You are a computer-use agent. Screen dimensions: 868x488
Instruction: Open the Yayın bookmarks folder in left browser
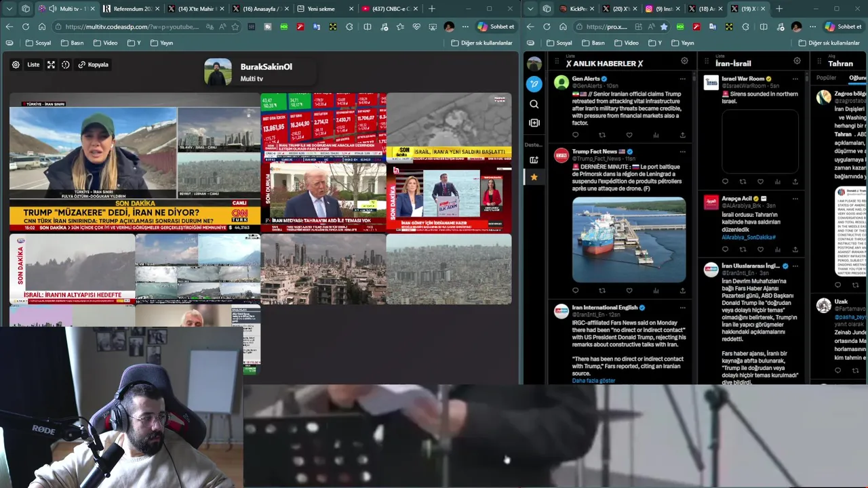coord(161,43)
